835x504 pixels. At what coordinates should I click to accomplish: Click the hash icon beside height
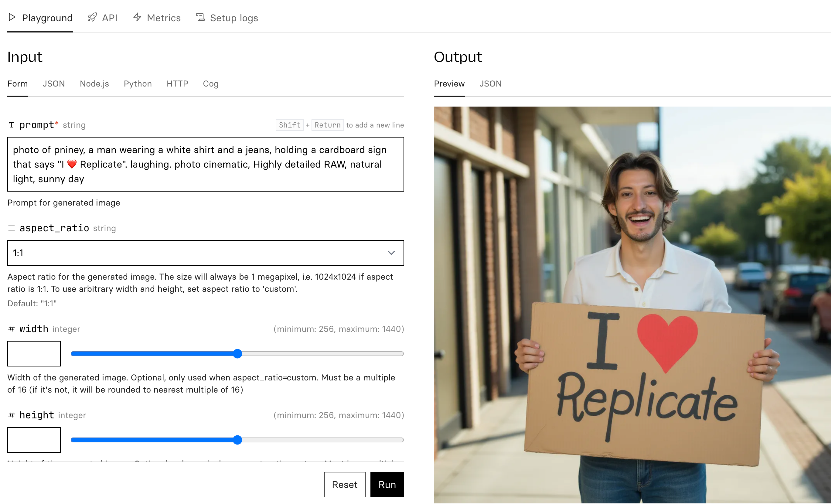[x=12, y=415]
